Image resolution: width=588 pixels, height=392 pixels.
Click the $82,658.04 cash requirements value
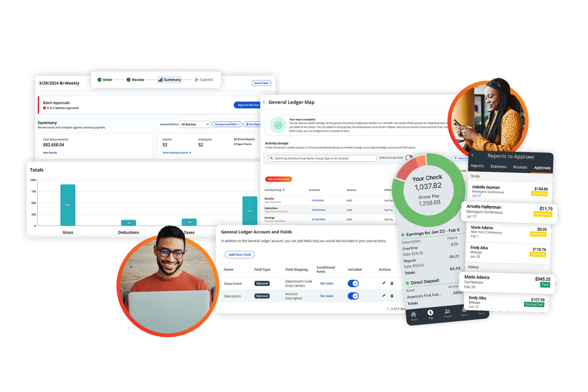tap(54, 145)
